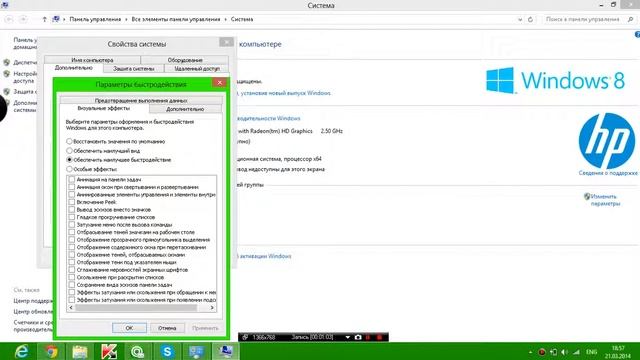Click the Применить button
The width and height of the screenshot is (640, 360).
coord(205,328)
